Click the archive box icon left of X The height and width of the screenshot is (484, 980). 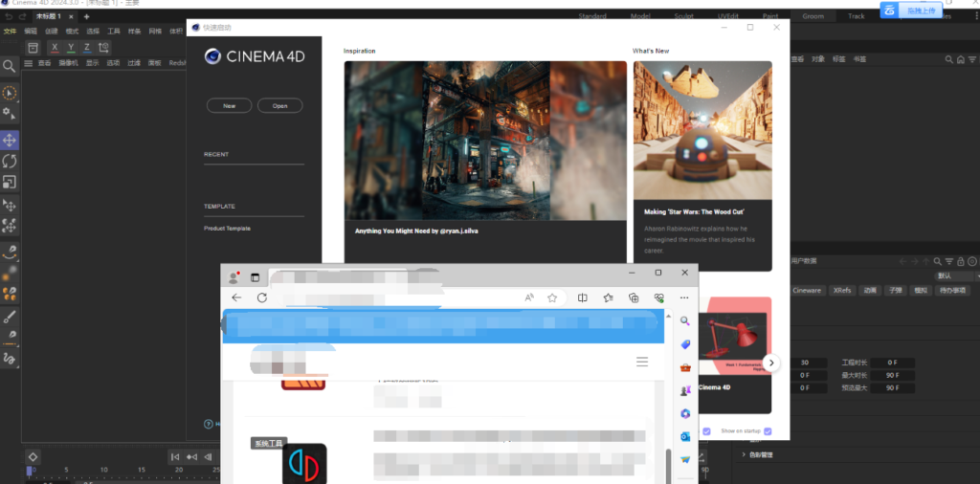33,48
